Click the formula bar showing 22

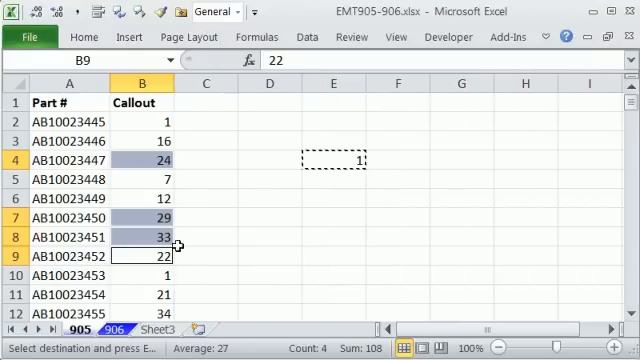[x=442, y=60]
